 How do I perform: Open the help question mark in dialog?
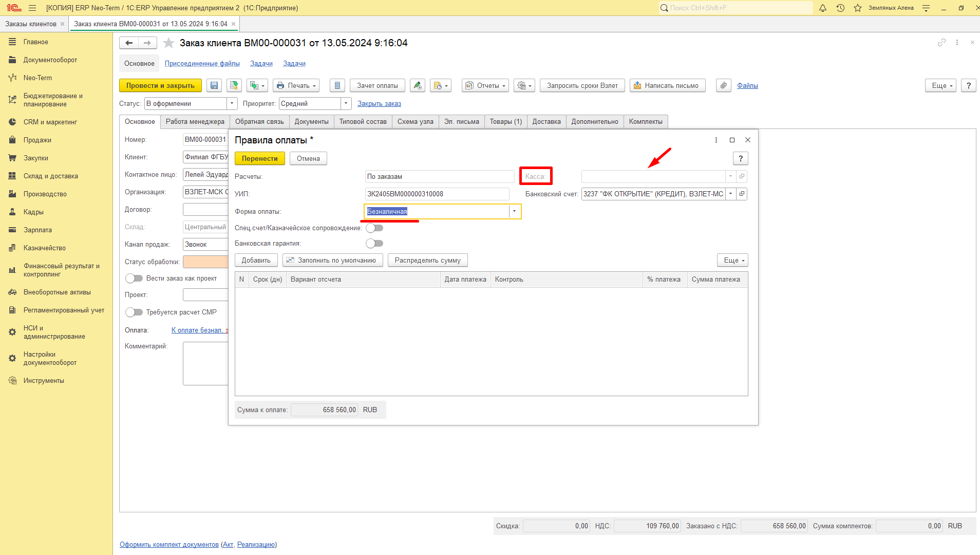[741, 158]
